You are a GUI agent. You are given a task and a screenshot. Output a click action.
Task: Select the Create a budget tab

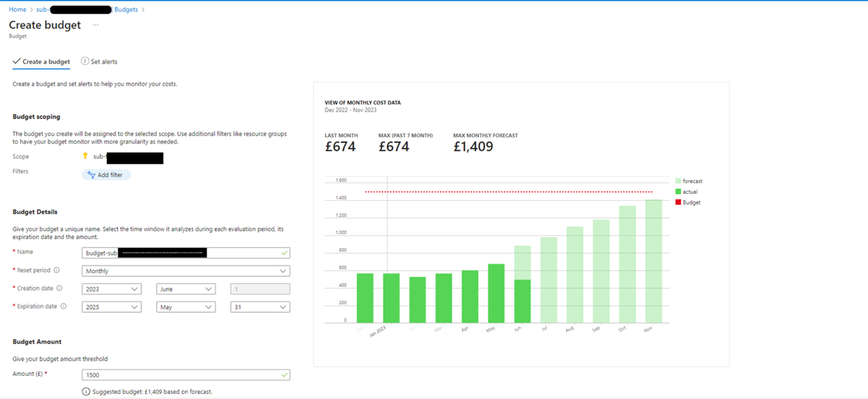tap(41, 61)
